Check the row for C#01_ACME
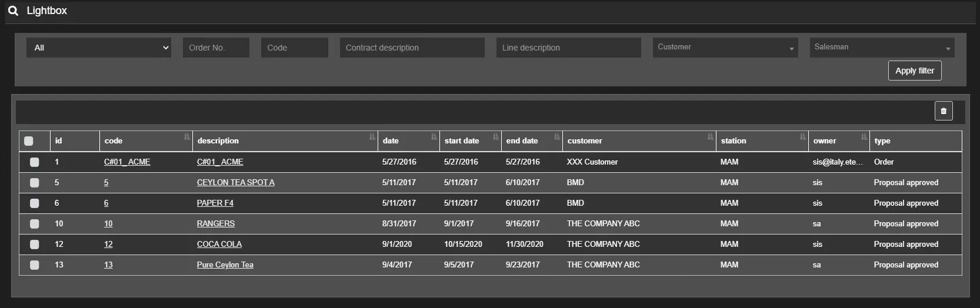Viewport: 980px width, 308px height. (35, 162)
